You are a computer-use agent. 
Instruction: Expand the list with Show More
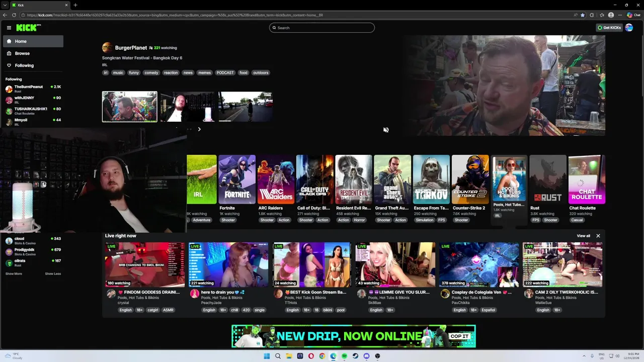(x=14, y=274)
